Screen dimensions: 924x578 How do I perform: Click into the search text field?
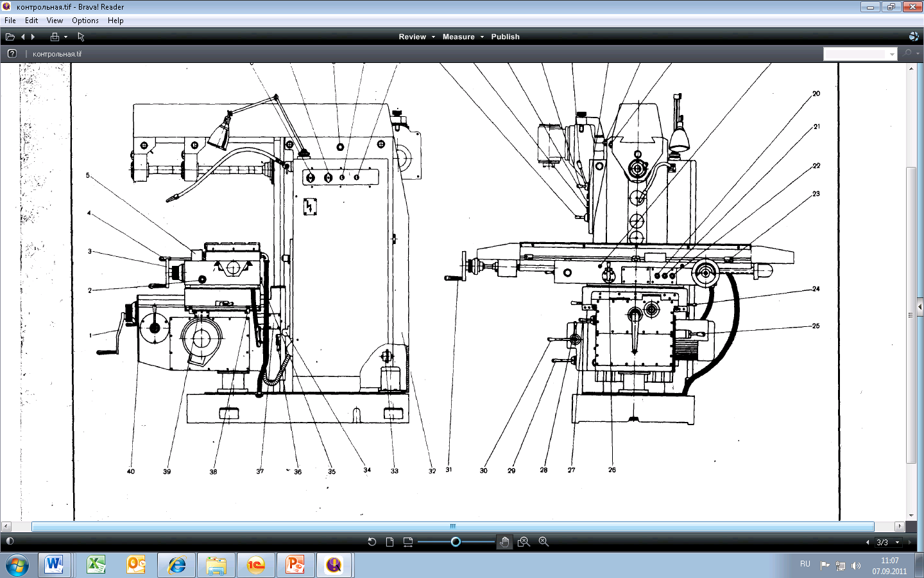(x=855, y=54)
